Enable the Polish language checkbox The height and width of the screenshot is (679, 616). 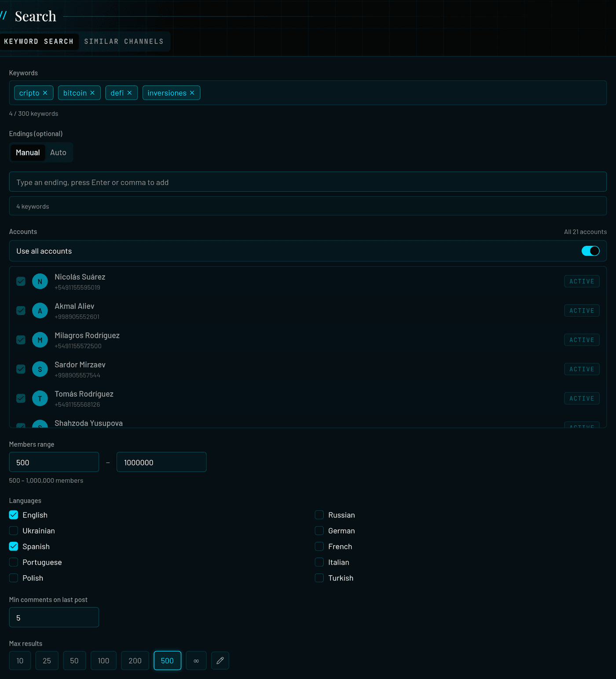pyautogui.click(x=14, y=578)
